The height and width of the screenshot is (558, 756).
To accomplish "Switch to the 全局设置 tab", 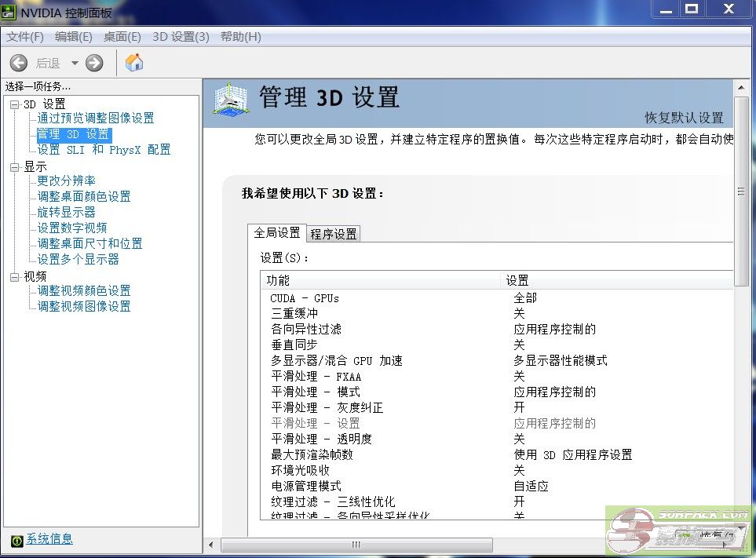I will point(277,233).
